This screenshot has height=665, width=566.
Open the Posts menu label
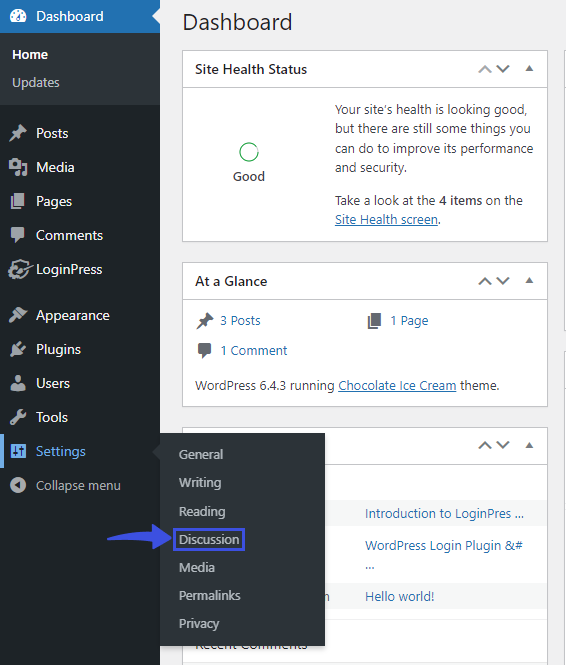click(52, 133)
